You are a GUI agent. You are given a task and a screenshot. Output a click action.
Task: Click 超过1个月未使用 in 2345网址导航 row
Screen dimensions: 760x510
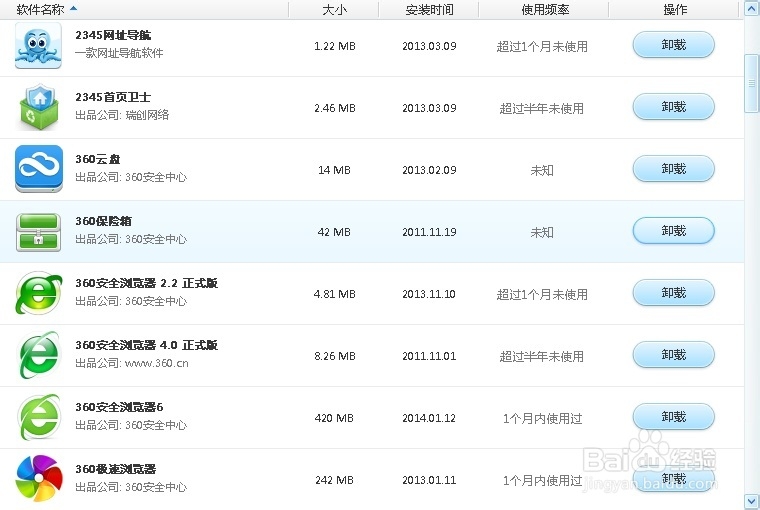tap(542, 47)
